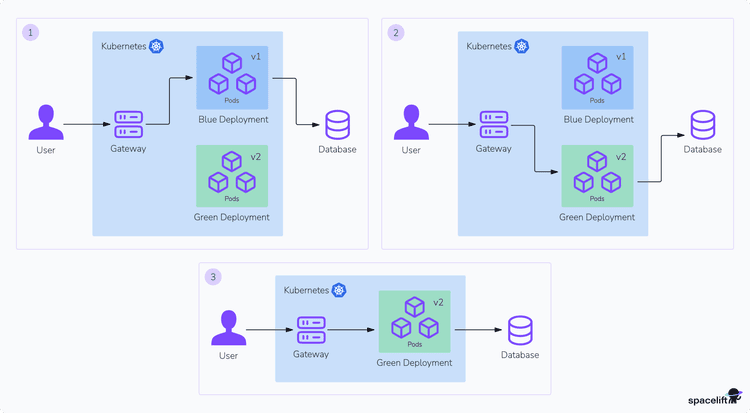Click the "v1" version label in diagram 2
Screen dimensions: 750x413
[x=621, y=57]
